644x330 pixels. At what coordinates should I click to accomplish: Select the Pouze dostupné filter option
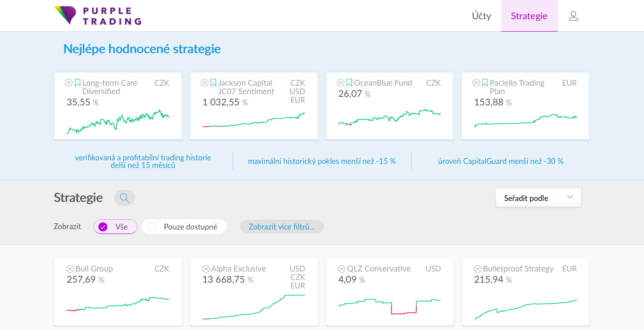pos(184,227)
